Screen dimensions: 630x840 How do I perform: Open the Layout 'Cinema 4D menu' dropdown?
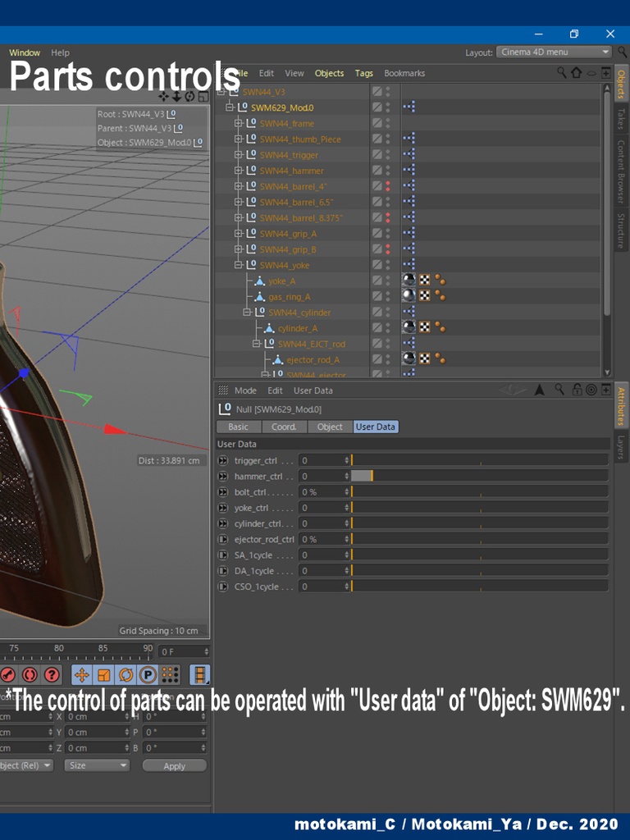[x=554, y=52]
